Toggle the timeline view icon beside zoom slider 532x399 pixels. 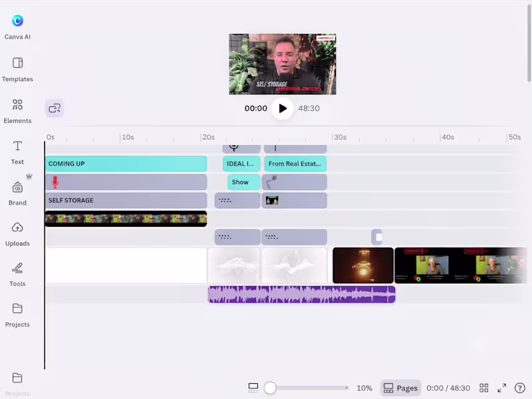tap(253, 388)
